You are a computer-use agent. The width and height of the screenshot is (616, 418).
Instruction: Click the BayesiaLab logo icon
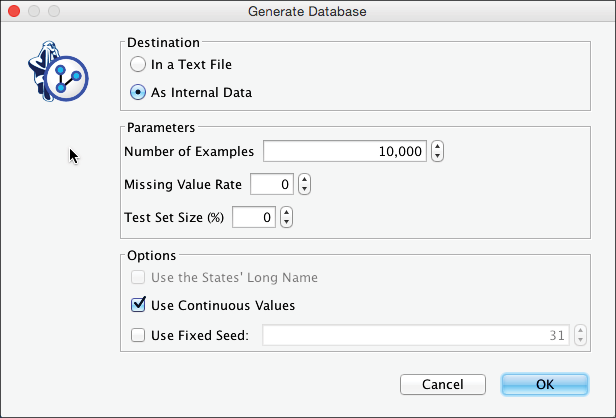[x=59, y=70]
